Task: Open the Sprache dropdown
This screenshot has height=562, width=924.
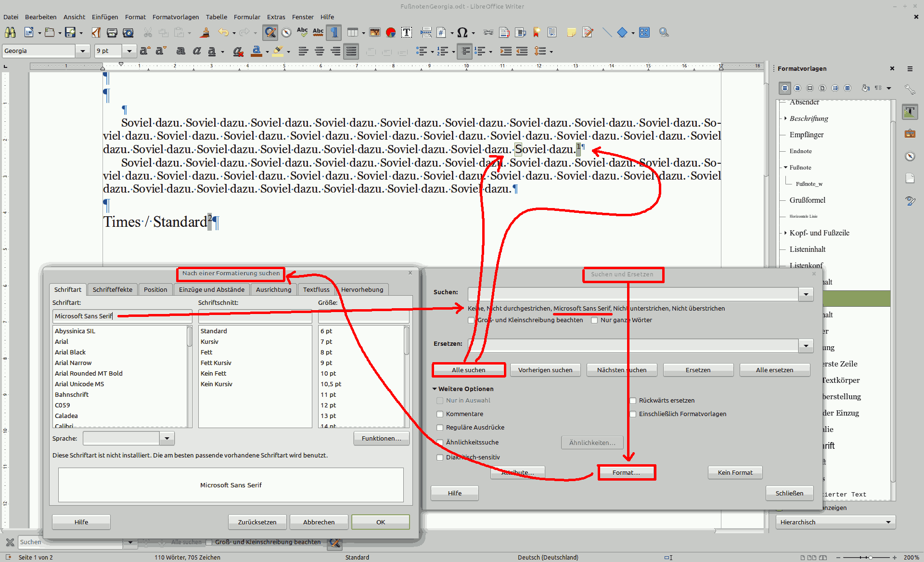Action: point(167,438)
